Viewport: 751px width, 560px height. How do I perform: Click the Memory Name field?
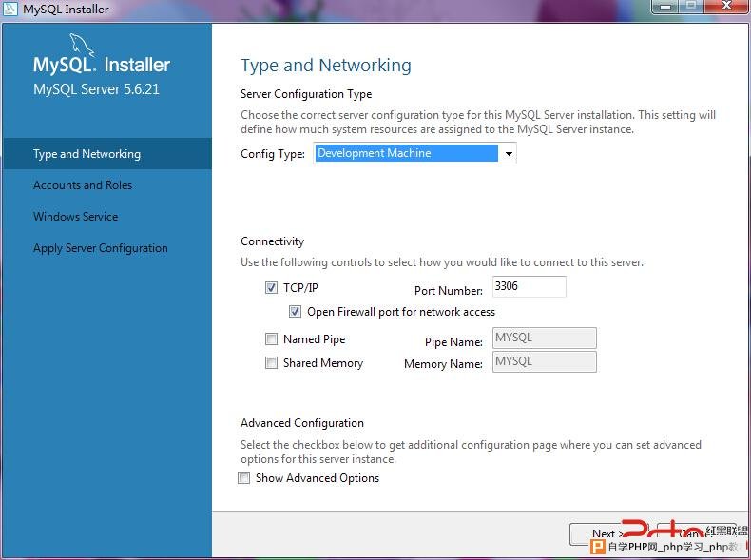click(545, 361)
